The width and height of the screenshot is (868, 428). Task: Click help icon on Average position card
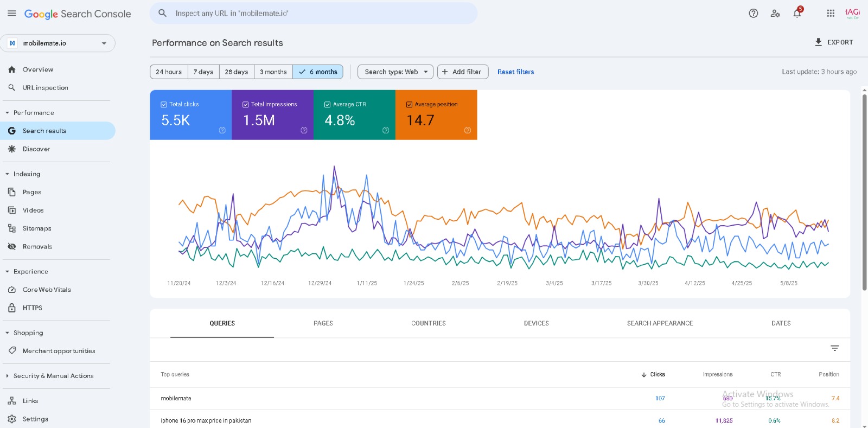(x=468, y=130)
